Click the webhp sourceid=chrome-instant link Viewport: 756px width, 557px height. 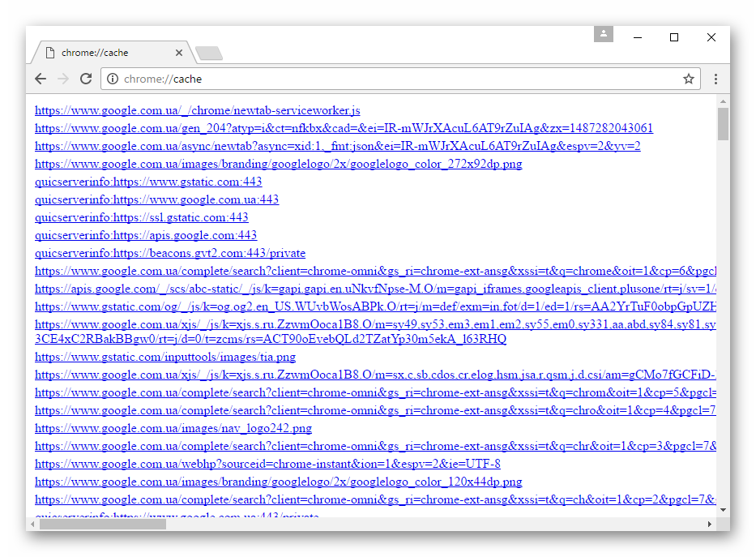coord(267,464)
